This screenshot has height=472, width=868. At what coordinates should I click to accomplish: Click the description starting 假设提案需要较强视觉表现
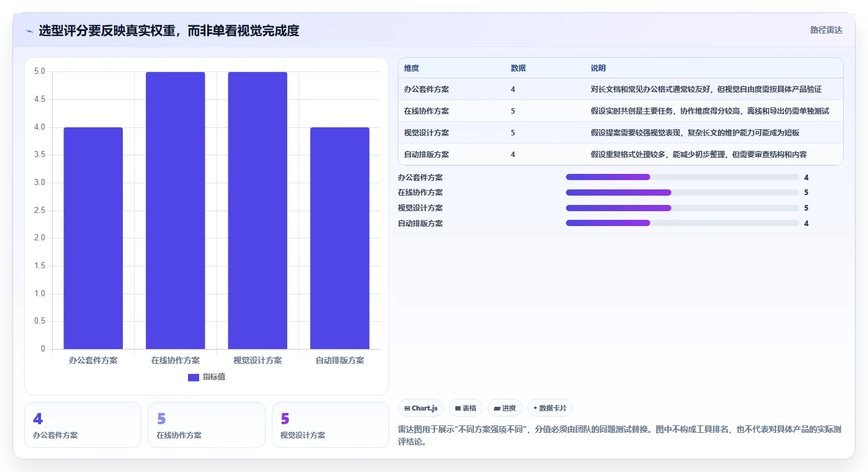tap(695, 133)
